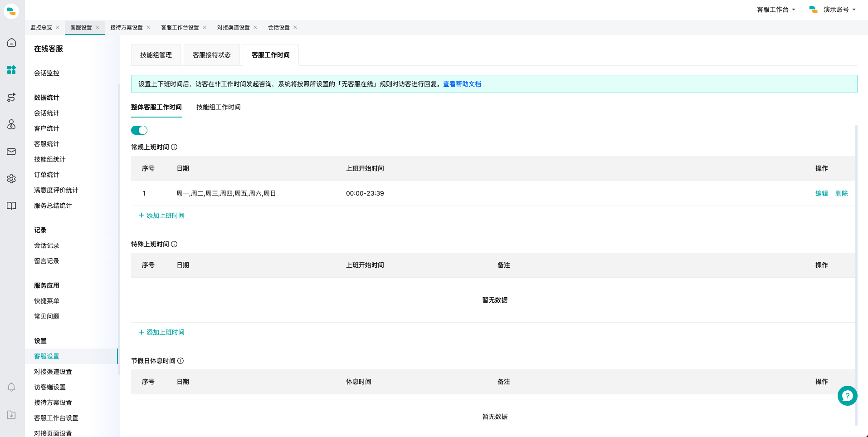This screenshot has height=437, width=868.
Task: Open the 技能组管理 tab
Action: point(156,55)
